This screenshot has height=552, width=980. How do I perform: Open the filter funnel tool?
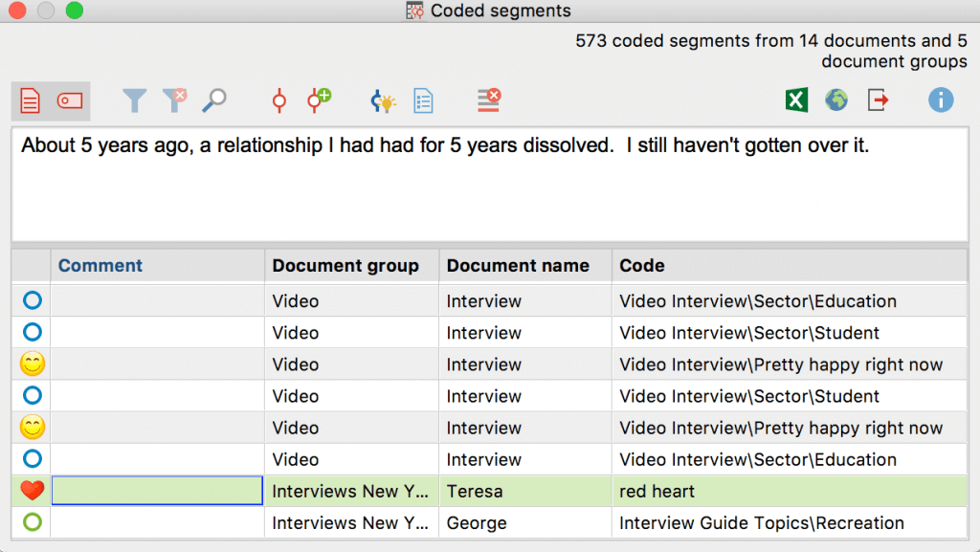pyautogui.click(x=134, y=100)
